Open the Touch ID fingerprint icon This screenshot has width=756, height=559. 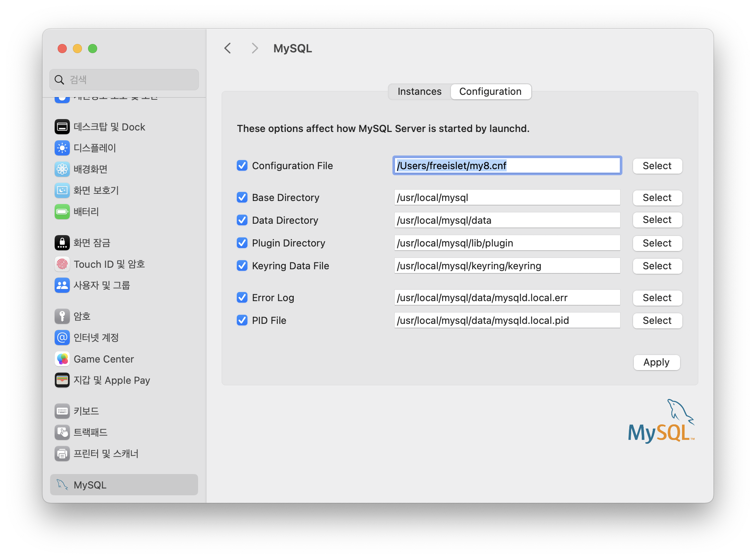click(x=62, y=264)
